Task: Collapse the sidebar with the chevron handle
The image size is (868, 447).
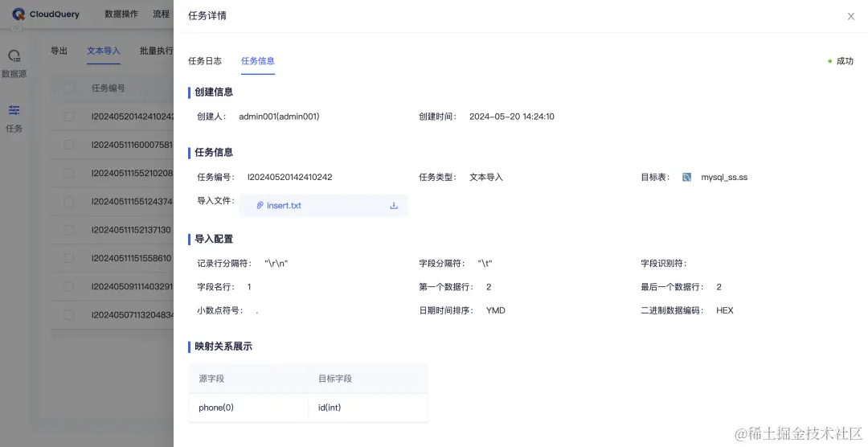Action: pyautogui.click(x=17, y=28)
